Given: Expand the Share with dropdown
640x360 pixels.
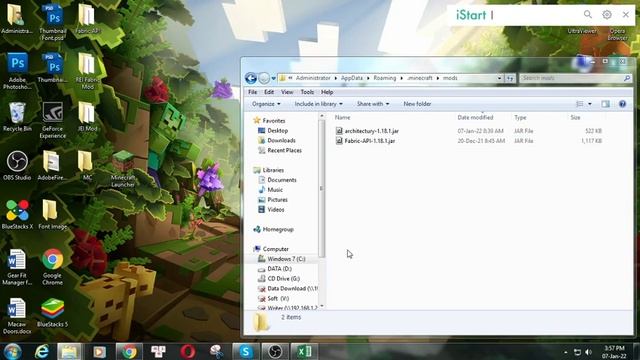Looking at the screenshot, I should coord(373,104).
